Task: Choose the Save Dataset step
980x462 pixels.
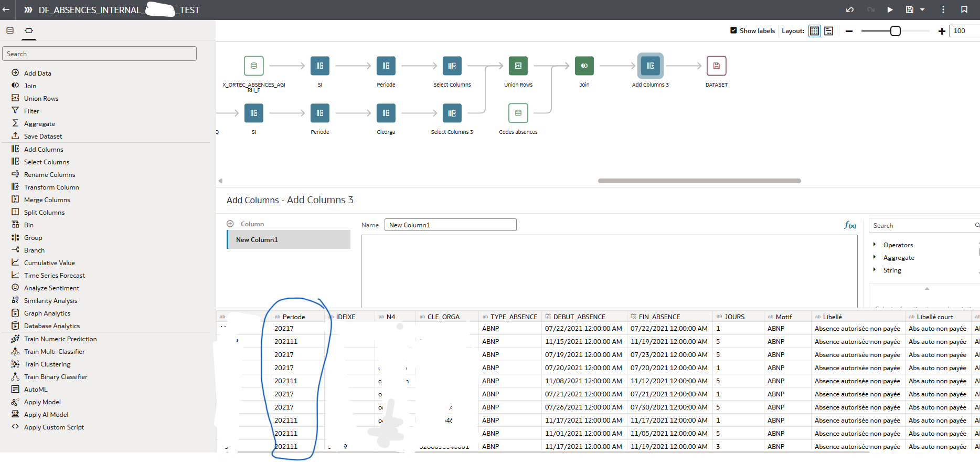Action: (43, 136)
